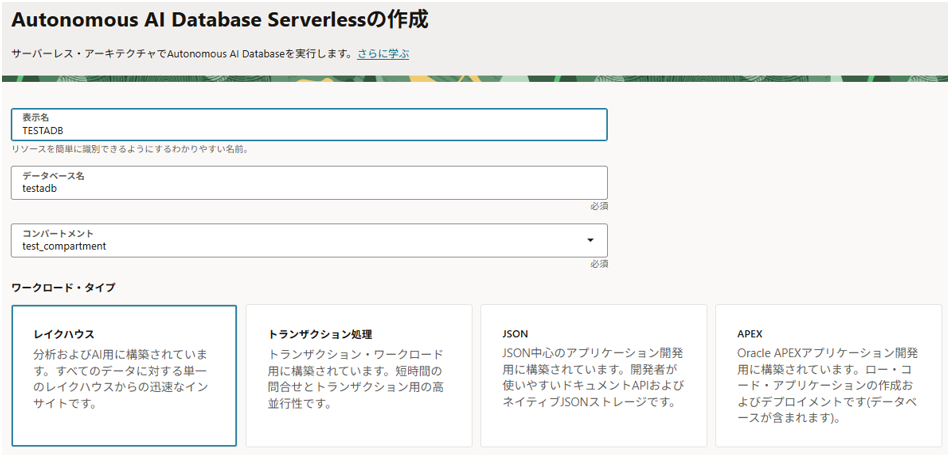Viewport: 948px width, 455px height.
Task: Click 必須 label under コンパートメント field
Action: coord(598,264)
